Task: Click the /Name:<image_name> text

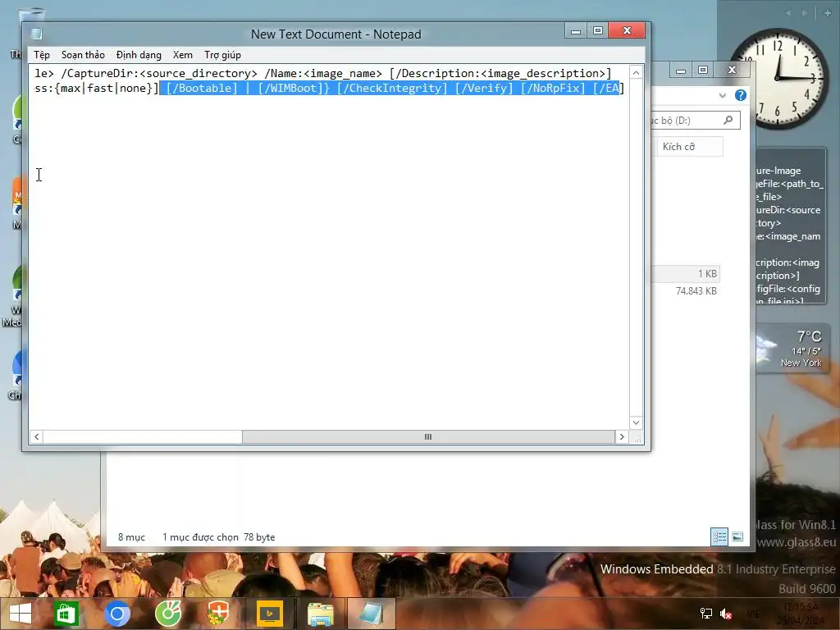Action: click(323, 73)
